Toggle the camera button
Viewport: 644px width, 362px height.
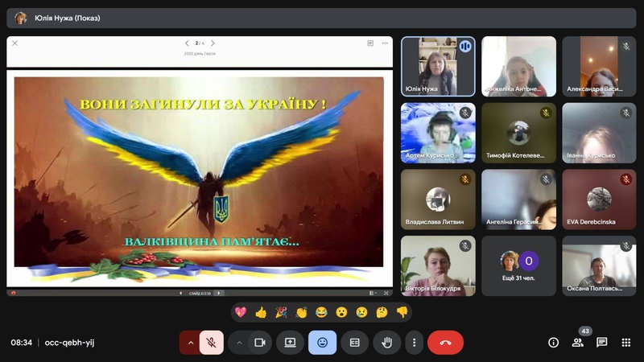coord(259,343)
